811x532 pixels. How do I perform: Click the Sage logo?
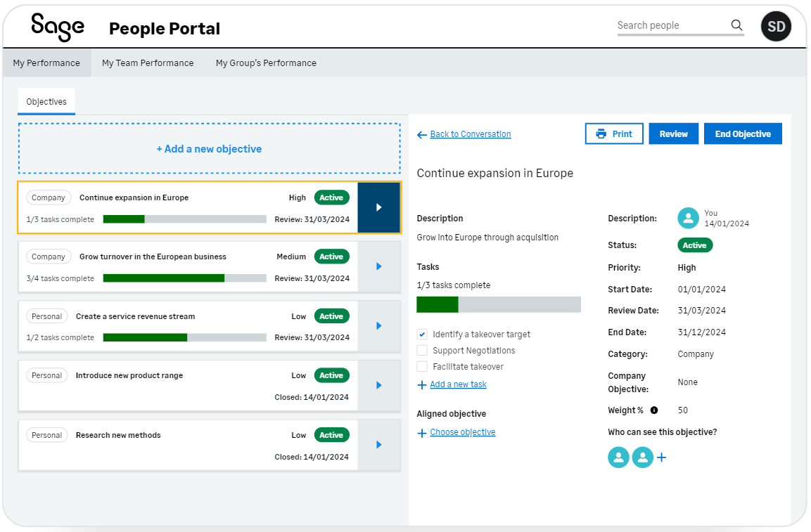tap(58, 27)
